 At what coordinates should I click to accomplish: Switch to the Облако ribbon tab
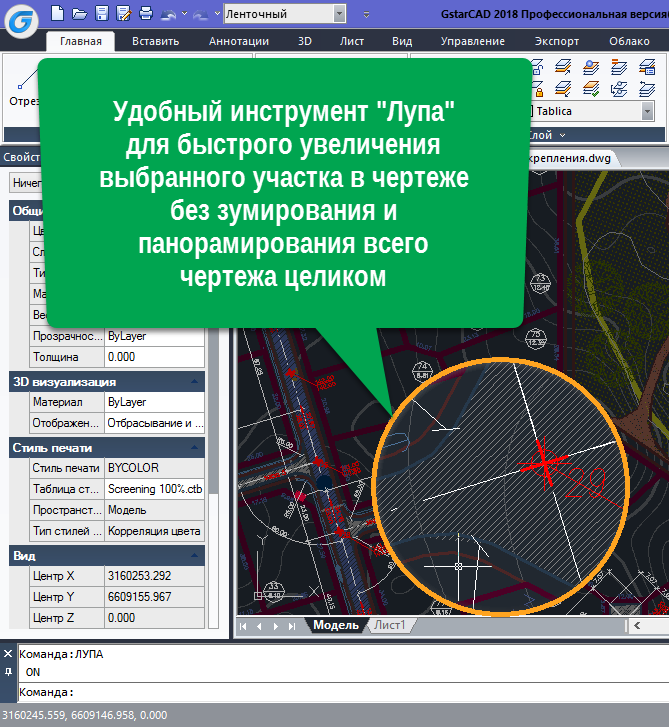click(629, 41)
